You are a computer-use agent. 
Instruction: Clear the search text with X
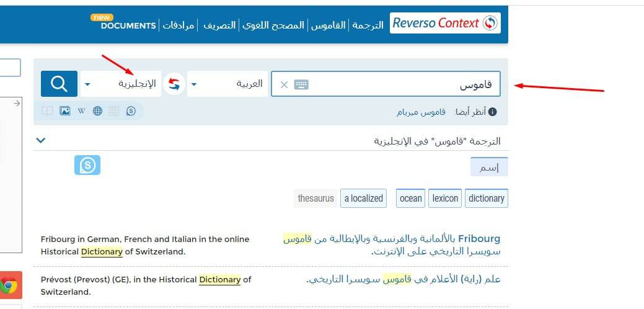click(284, 84)
